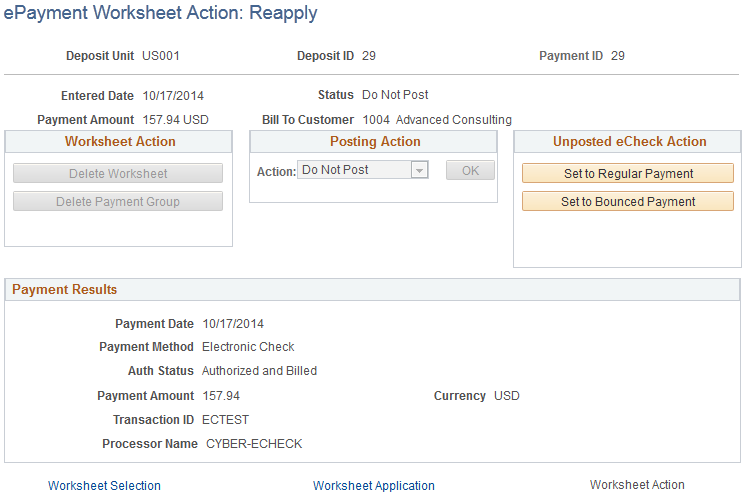Click the Deposit Unit value US001

161,56
